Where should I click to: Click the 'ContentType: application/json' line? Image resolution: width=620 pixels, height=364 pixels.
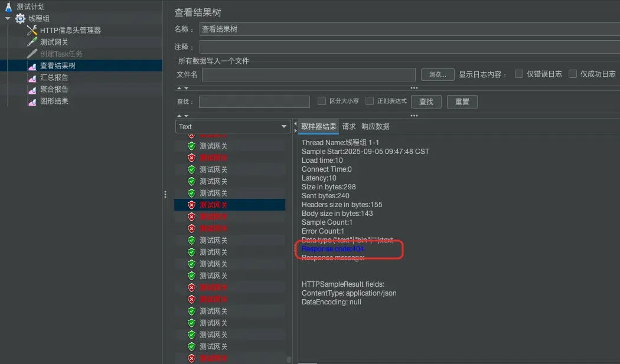(x=349, y=293)
